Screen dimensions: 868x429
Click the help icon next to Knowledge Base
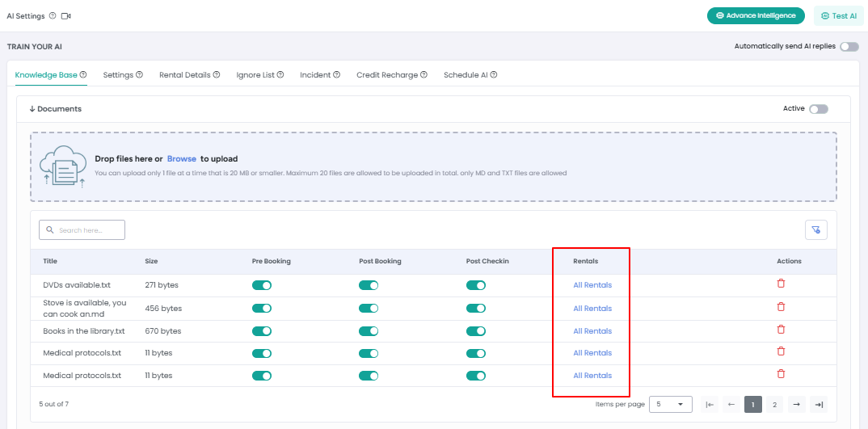(x=83, y=74)
